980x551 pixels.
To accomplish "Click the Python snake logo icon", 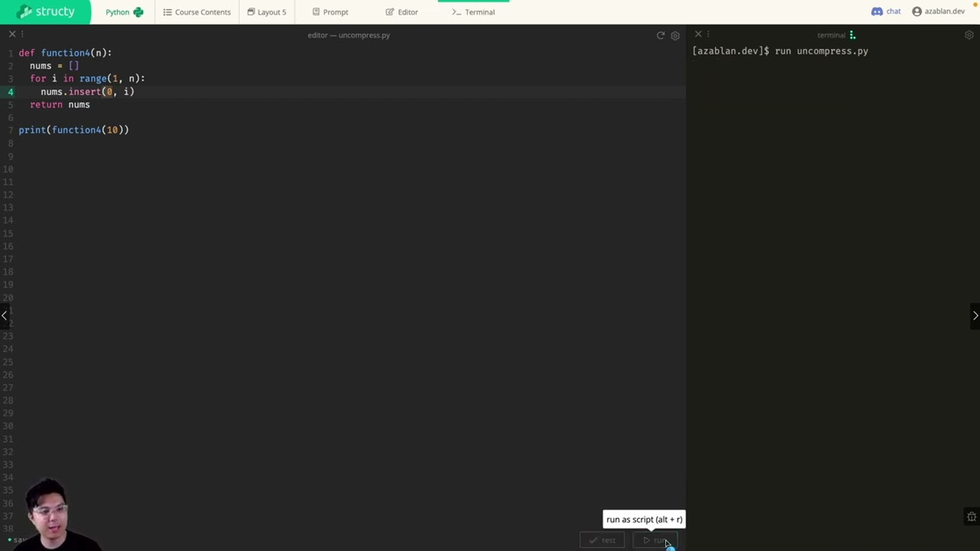I will point(138,12).
